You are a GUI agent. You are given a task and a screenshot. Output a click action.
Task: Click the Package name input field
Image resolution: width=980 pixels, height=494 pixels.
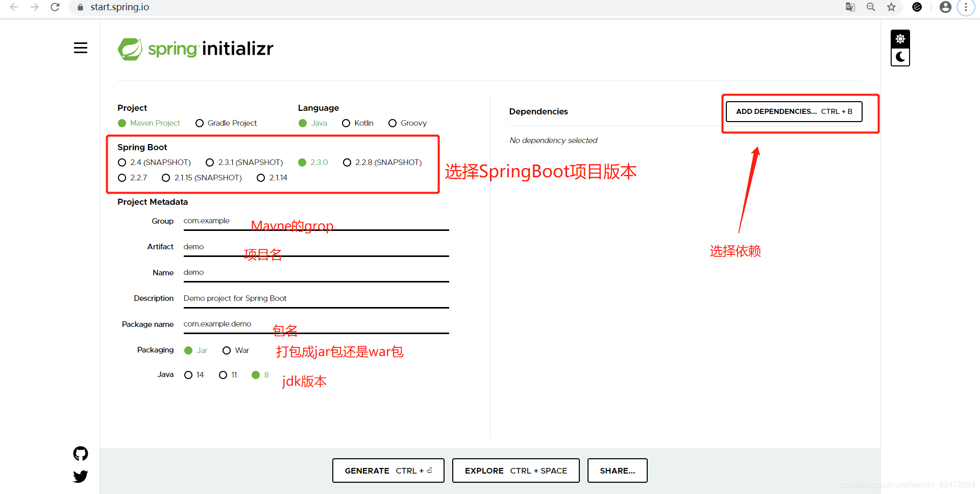[316, 324]
